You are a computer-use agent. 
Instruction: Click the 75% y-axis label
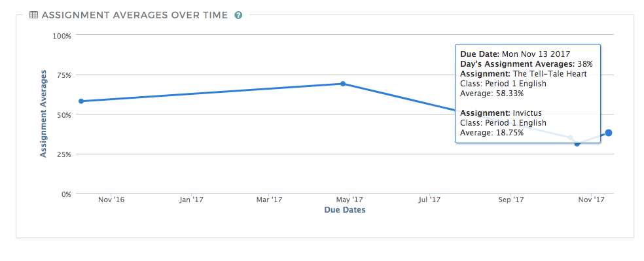63,75
